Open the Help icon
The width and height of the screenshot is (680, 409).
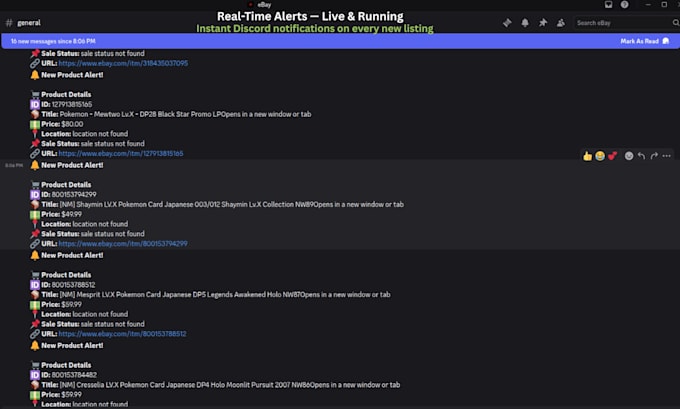(624, 5)
